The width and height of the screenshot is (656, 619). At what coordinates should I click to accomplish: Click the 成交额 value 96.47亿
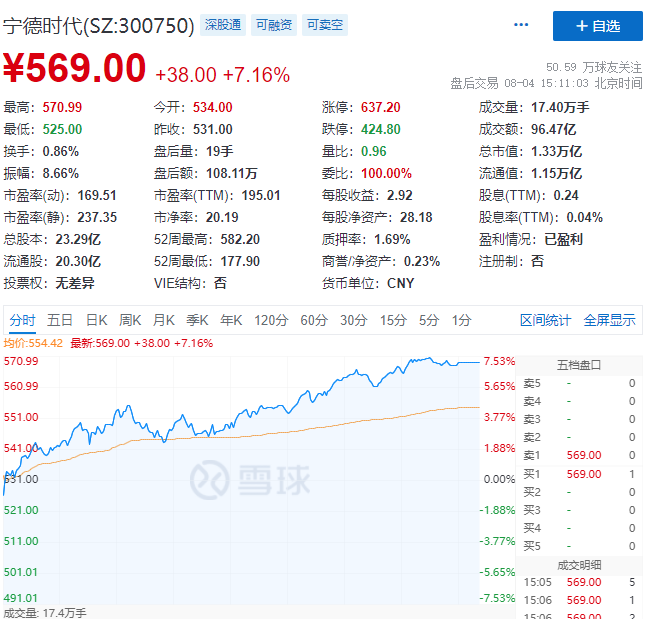pyautogui.click(x=554, y=129)
